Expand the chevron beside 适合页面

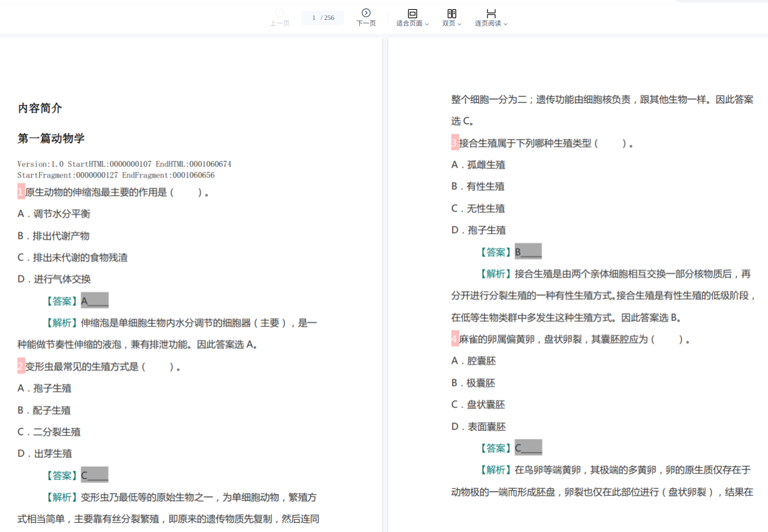427,24
